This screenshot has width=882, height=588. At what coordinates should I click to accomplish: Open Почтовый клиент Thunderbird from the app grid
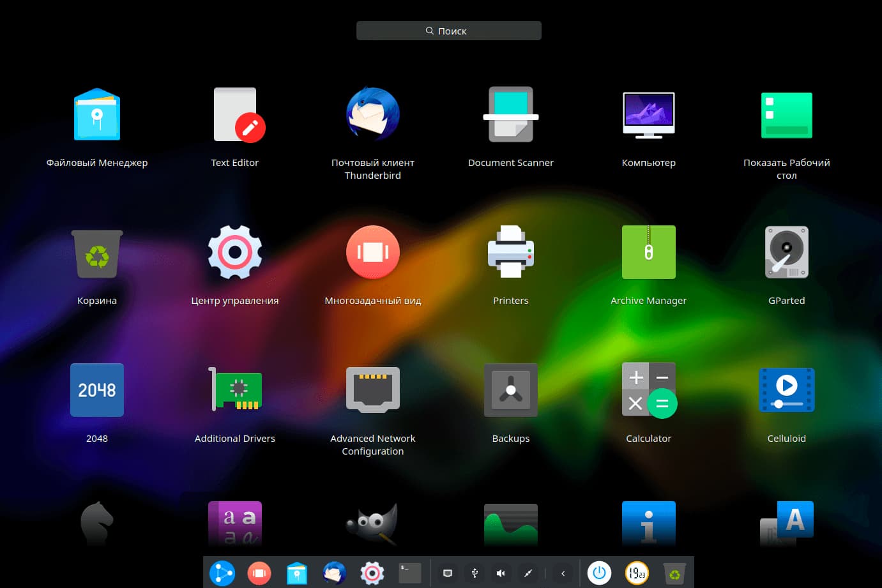(373, 114)
